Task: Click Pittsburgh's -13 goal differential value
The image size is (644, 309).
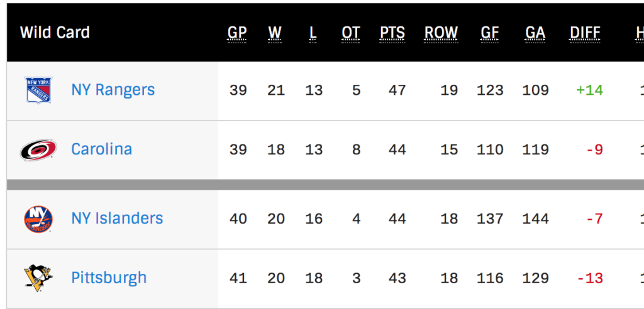Action: [x=590, y=278]
